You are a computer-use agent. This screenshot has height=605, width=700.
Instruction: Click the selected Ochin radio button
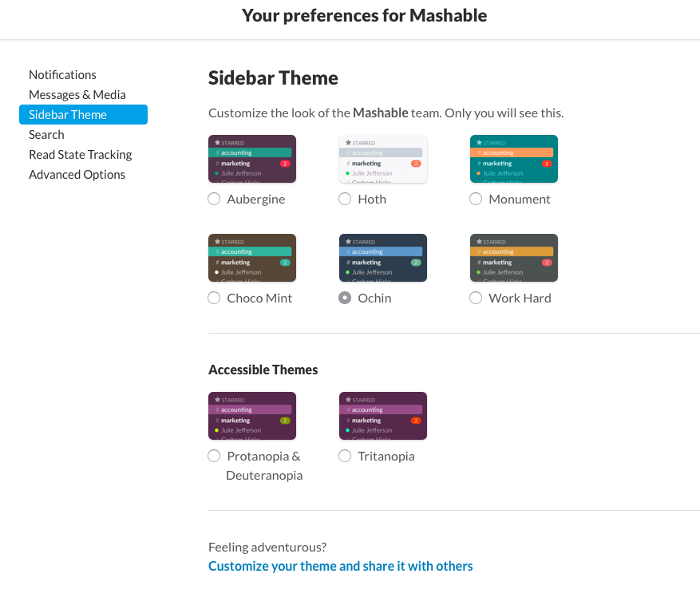(x=345, y=298)
